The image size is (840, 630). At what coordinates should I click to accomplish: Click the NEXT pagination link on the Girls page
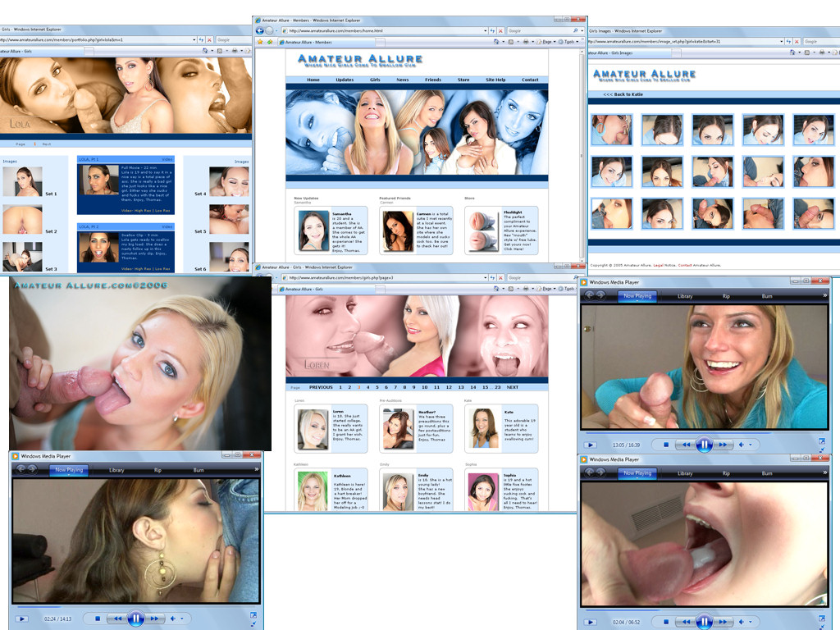(512, 387)
